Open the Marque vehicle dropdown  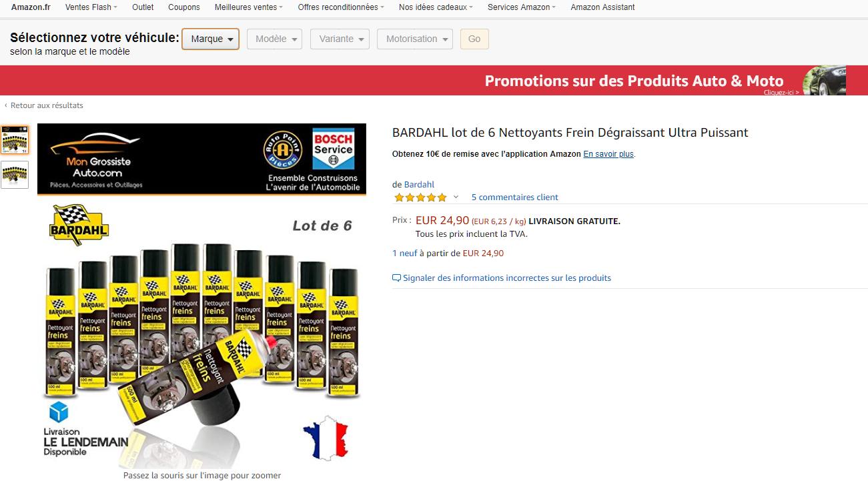pyautogui.click(x=210, y=39)
